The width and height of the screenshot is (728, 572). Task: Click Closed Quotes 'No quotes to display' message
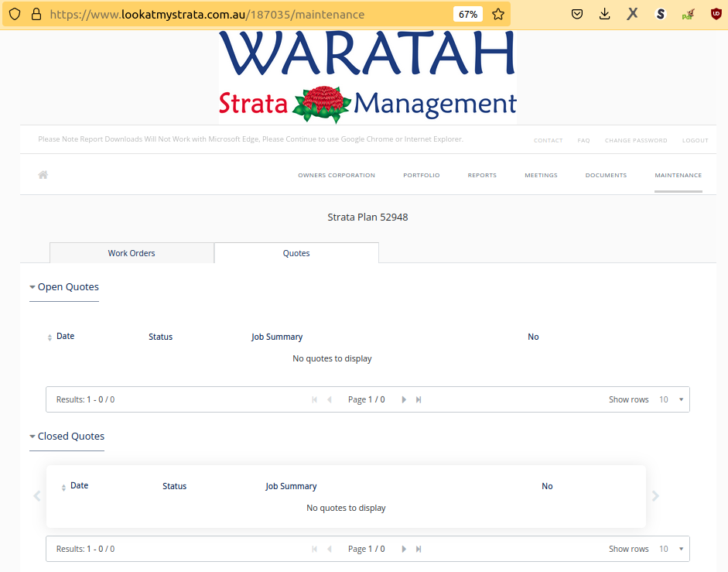346,508
